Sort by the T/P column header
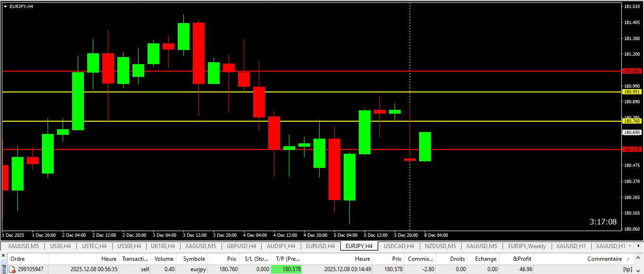The height and width of the screenshot is (274, 644). coord(287,259)
